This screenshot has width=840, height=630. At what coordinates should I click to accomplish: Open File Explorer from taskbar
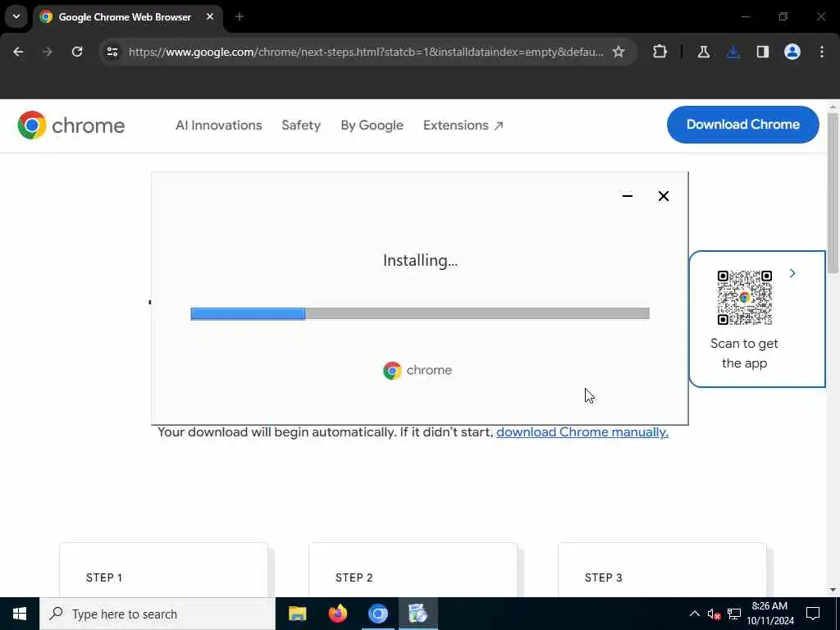[x=297, y=614]
